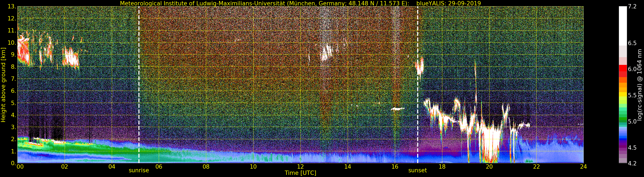Click the colorbar value label '5.0'
This screenshot has height=177, width=644.
point(632,121)
